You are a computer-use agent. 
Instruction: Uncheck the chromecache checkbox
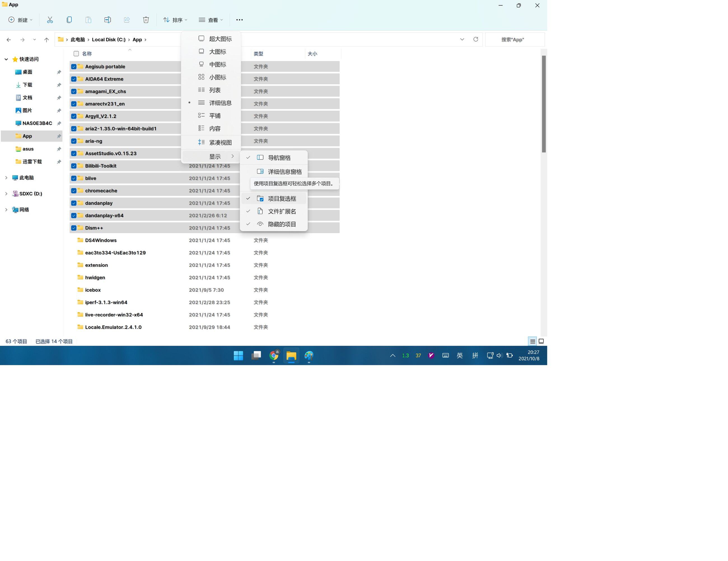74,191
